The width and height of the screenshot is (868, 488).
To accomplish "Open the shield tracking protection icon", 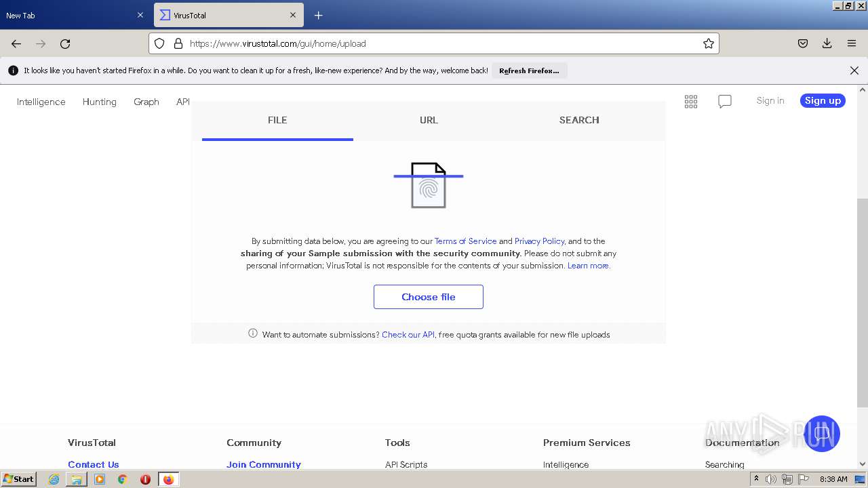I will tap(159, 43).
